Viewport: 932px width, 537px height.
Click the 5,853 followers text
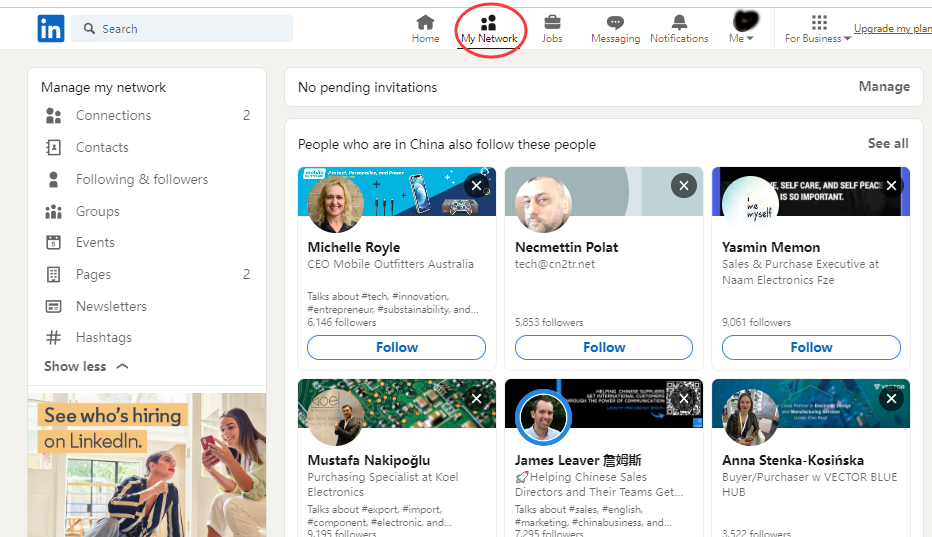pos(549,322)
